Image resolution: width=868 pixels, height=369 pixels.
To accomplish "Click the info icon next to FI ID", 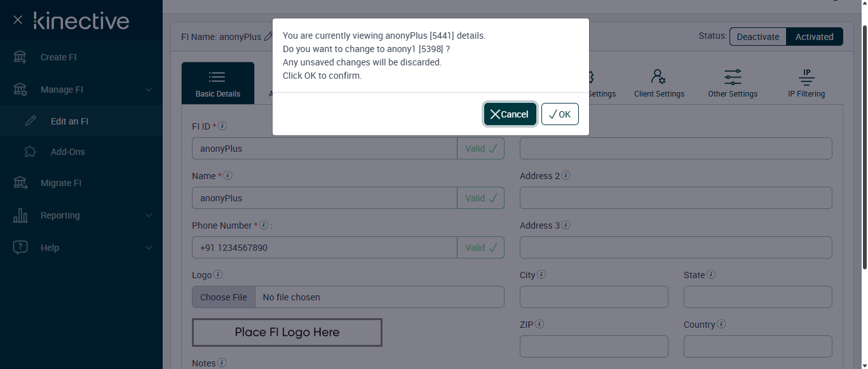I will point(222,126).
